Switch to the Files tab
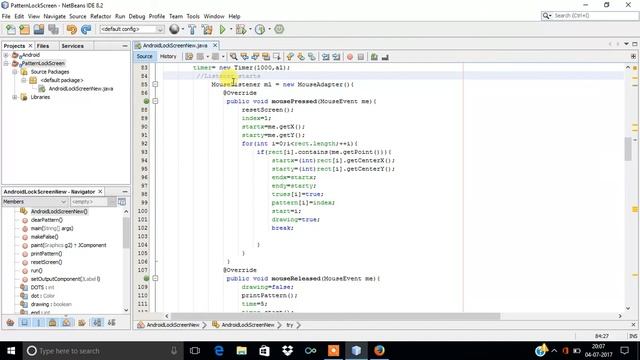Screen dimensions: 640x360 [x=43, y=46]
